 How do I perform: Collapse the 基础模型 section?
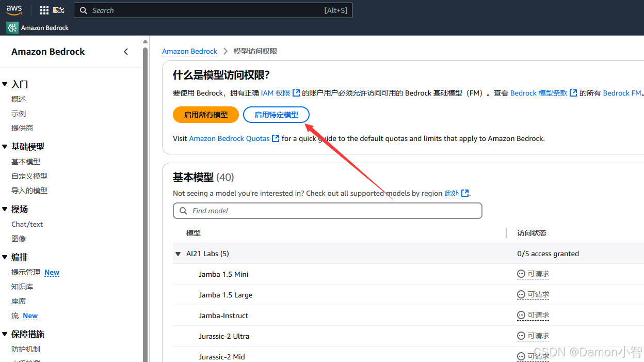5,147
